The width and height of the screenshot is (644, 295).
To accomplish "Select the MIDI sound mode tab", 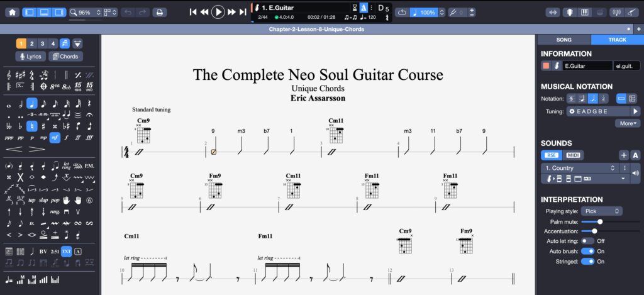I will coord(573,155).
